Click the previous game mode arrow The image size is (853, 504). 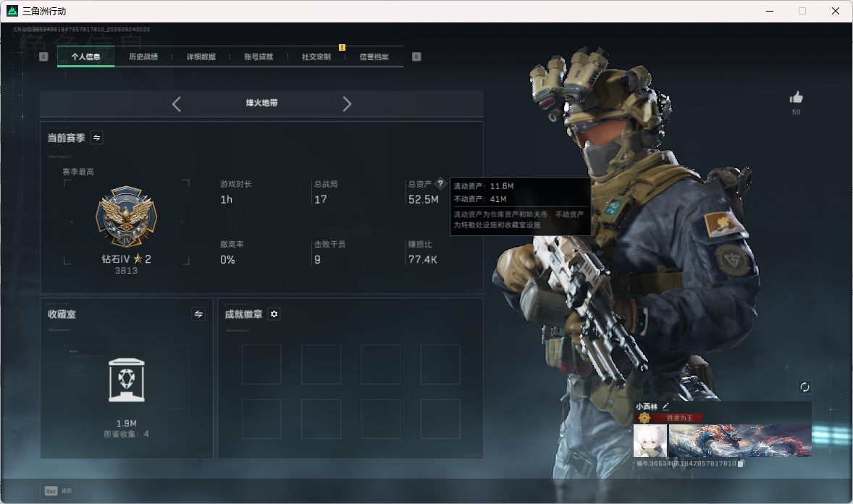click(x=176, y=104)
